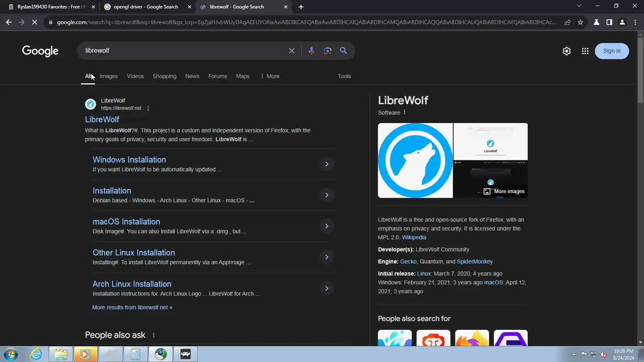
Task: Expand the Other Linux Installation chevron
Action: click(327, 257)
